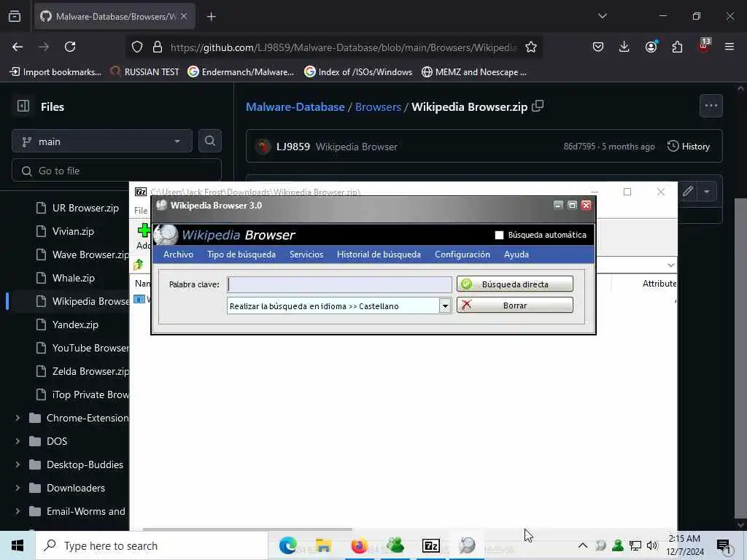The height and width of the screenshot is (560, 747).
Task: Open the search language dropdown arrow
Action: 445,306
